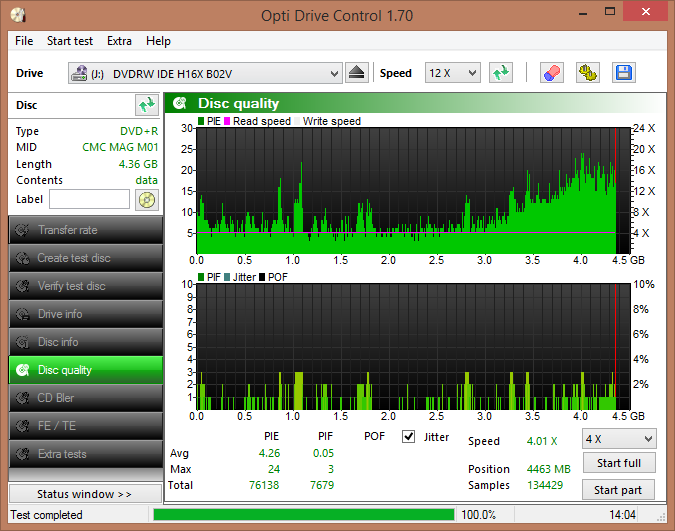Click into the disc Label input field
This screenshot has width=675, height=531.
90,199
